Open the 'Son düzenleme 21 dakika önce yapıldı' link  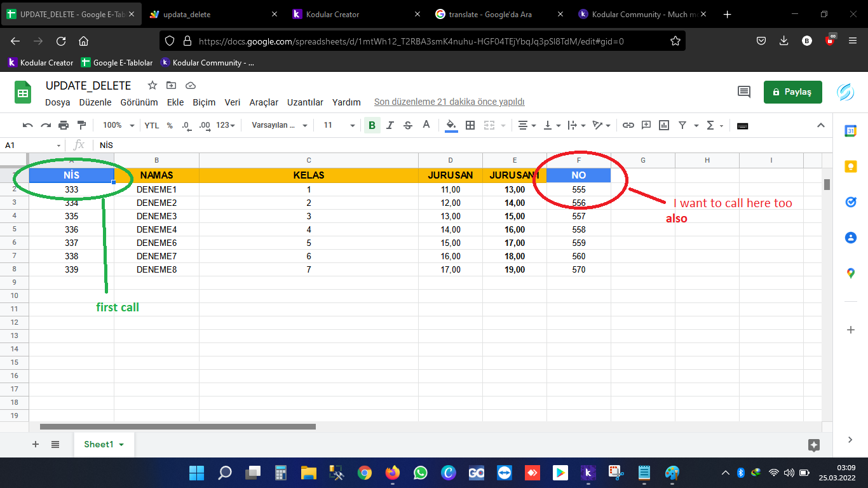coord(449,102)
